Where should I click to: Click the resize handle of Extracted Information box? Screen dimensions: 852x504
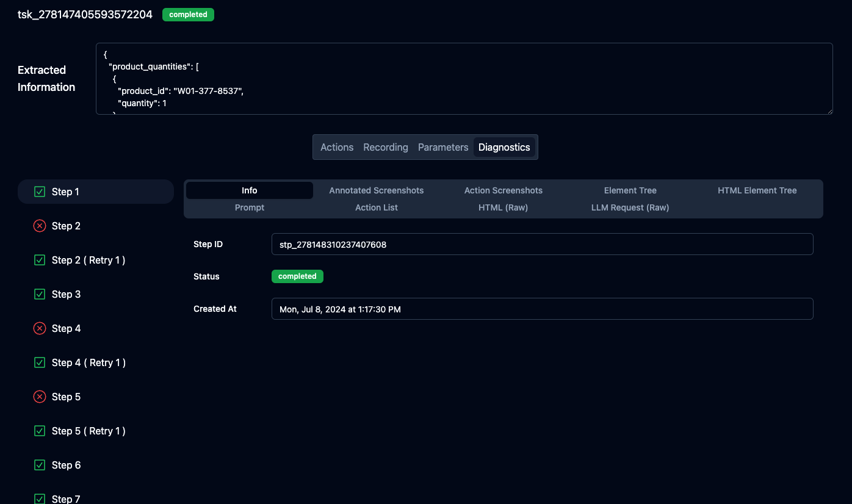829,110
